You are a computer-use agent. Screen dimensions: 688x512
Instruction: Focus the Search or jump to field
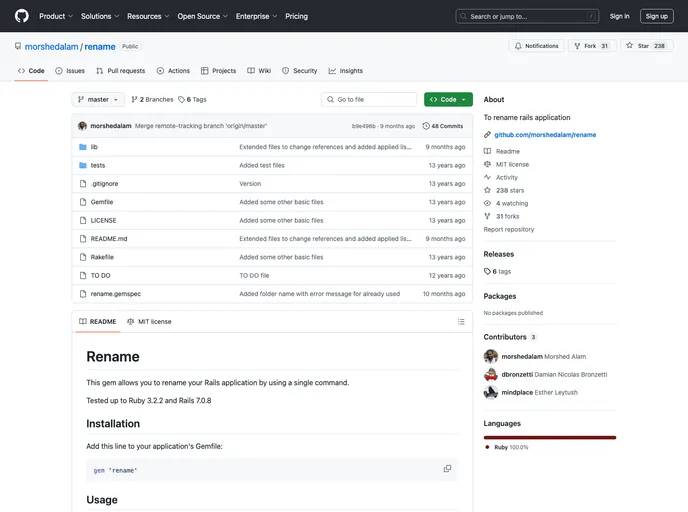pos(527,16)
